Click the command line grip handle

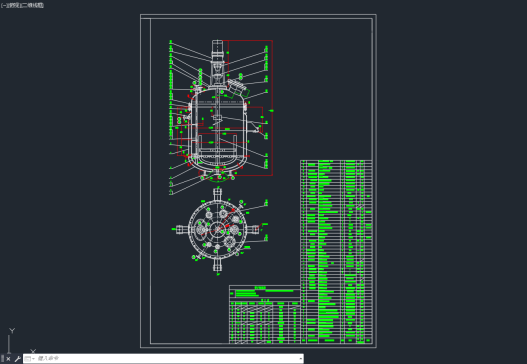[2, 359]
